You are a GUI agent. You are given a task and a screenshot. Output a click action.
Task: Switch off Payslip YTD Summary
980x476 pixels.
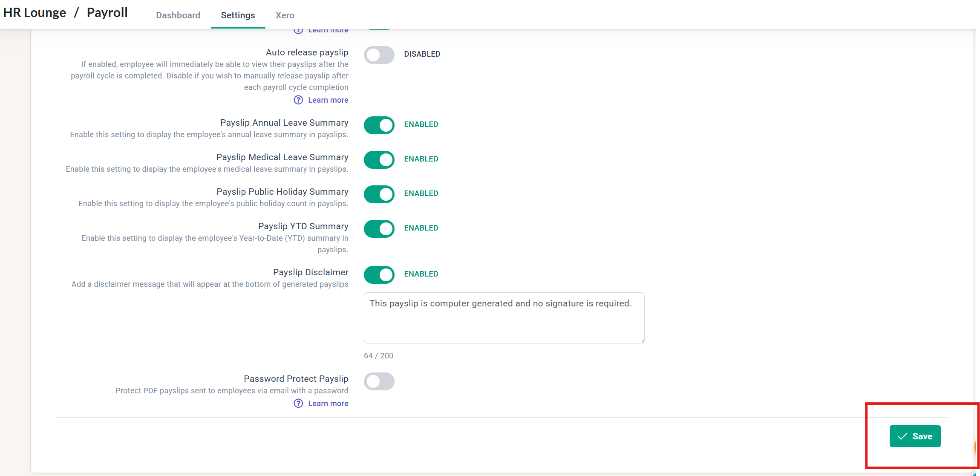(x=379, y=229)
